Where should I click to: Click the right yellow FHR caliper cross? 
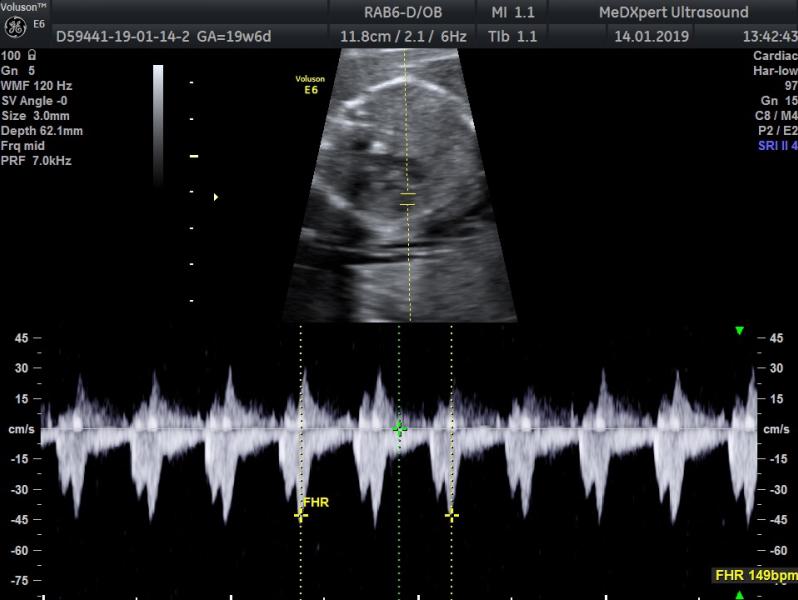click(451, 516)
